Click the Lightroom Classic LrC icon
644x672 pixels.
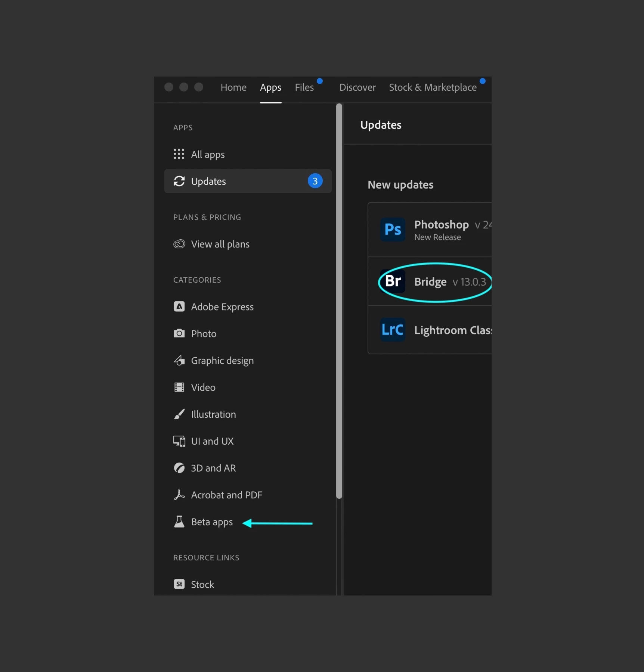click(x=393, y=330)
